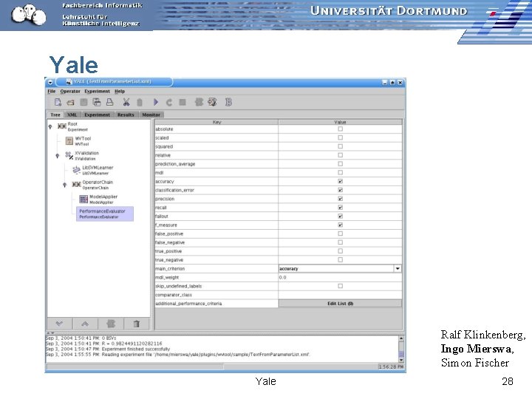This screenshot has height=399, width=532.
Task: Click the Save As toolbar icon
Action: tap(97, 102)
